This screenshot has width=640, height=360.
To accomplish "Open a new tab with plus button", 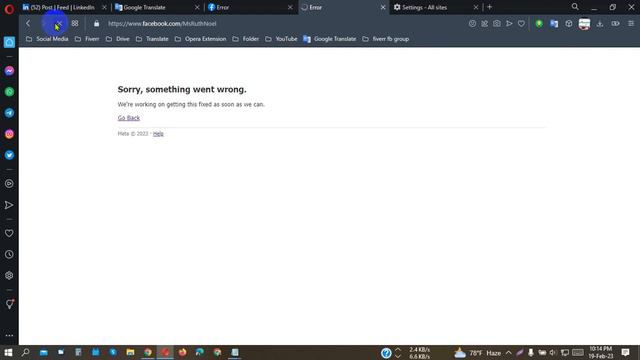I will (x=489, y=7).
